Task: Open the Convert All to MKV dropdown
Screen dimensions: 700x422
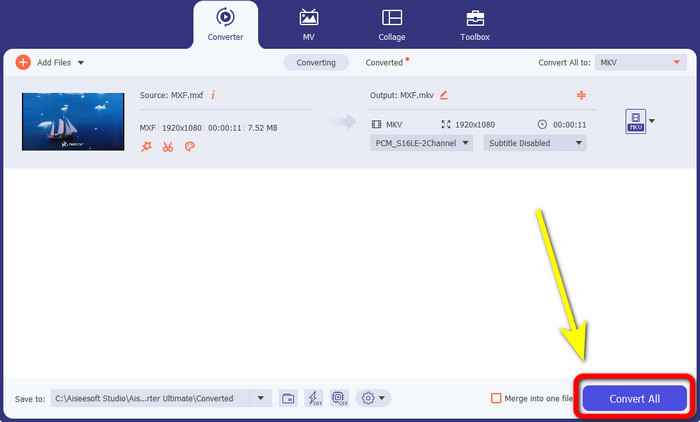Action: point(640,63)
